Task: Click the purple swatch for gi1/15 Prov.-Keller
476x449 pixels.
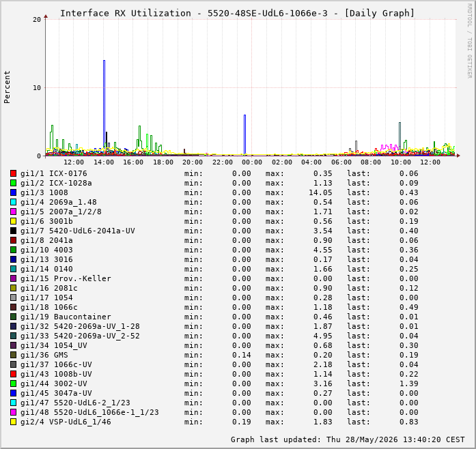Action: [x=13, y=278]
